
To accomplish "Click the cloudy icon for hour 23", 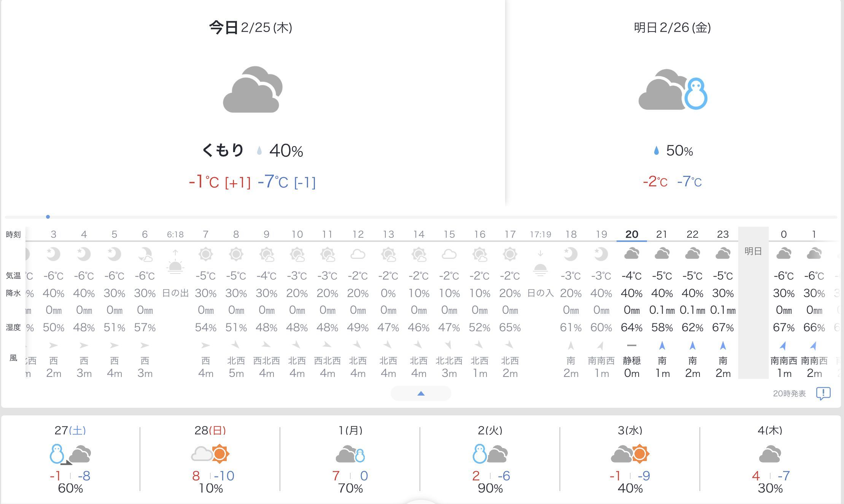I will 723,253.
